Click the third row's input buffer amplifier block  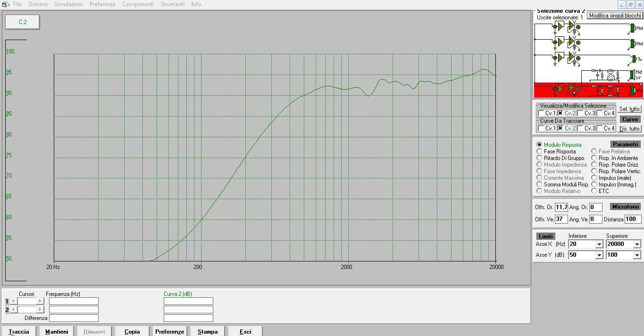[558, 59]
